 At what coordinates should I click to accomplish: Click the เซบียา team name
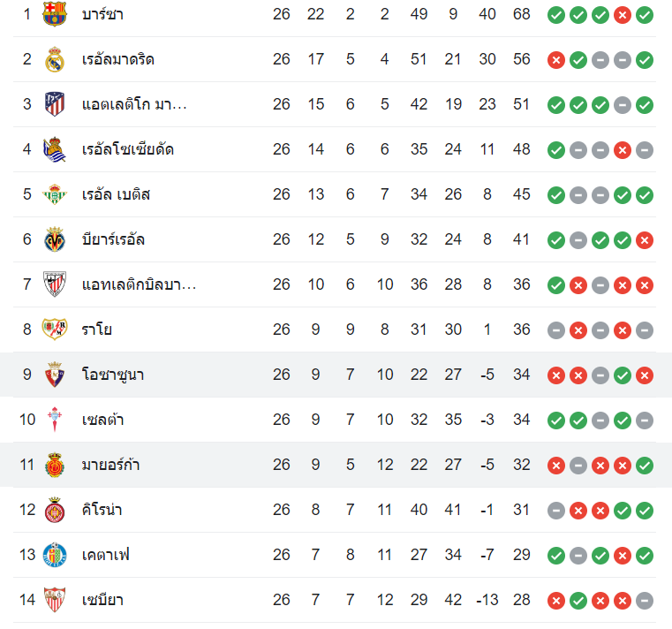coord(102,600)
